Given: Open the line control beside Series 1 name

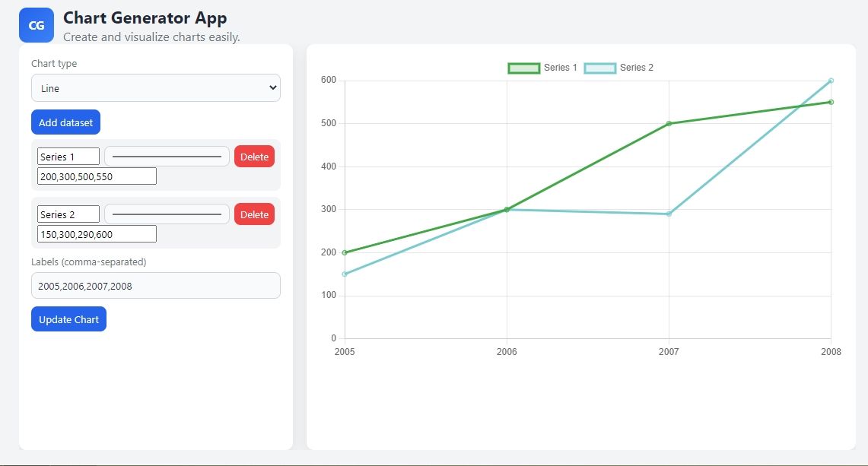Looking at the screenshot, I should click(167, 157).
